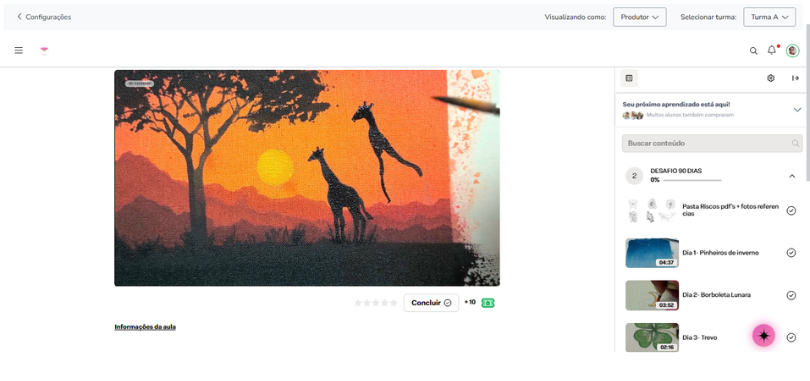The height and width of the screenshot is (381, 810).
Task: Open Dia 3- Trevo thumbnail
Action: pyautogui.click(x=652, y=338)
